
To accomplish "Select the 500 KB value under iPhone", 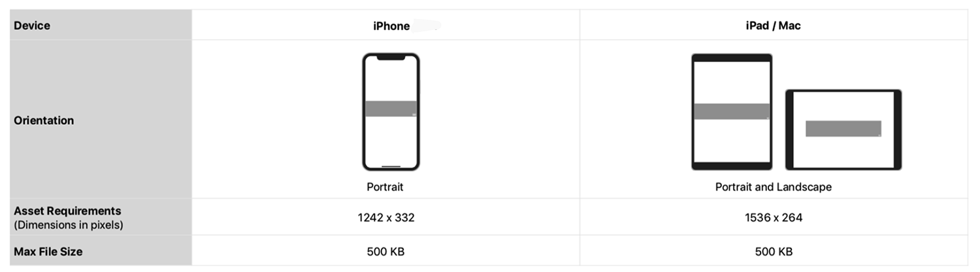I will [x=385, y=251].
